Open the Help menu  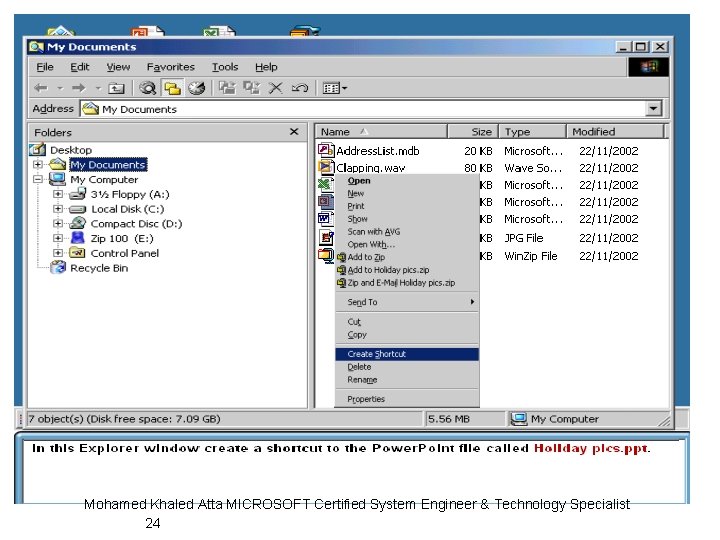[266, 67]
